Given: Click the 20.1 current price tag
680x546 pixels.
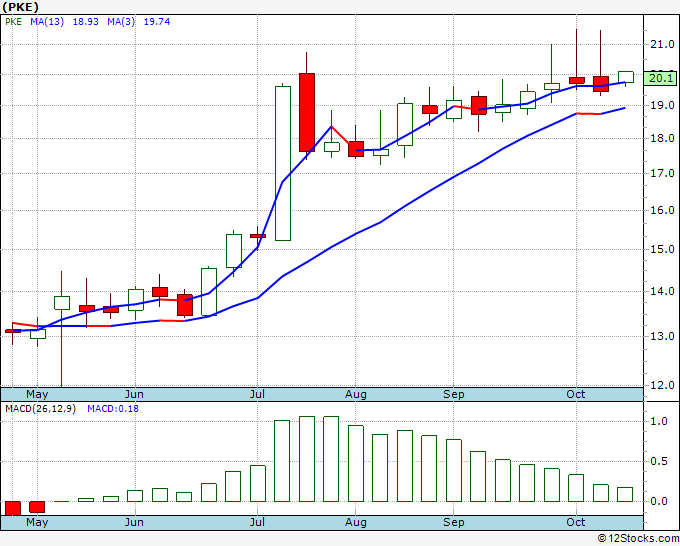Looking at the screenshot, I should 660,77.
